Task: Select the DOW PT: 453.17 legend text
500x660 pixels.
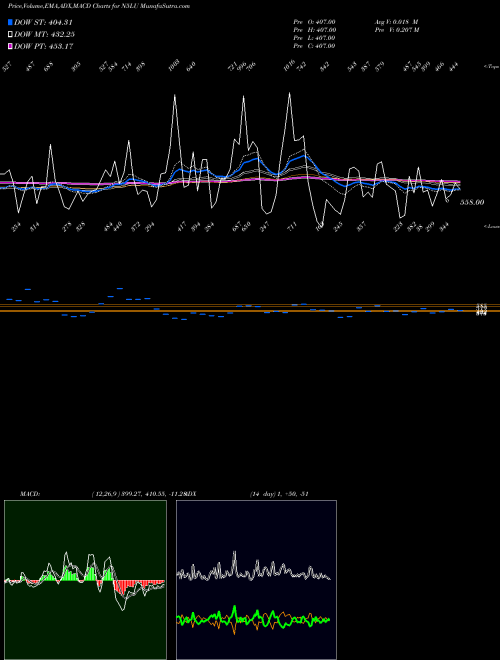Action: click(x=44, y=46)
